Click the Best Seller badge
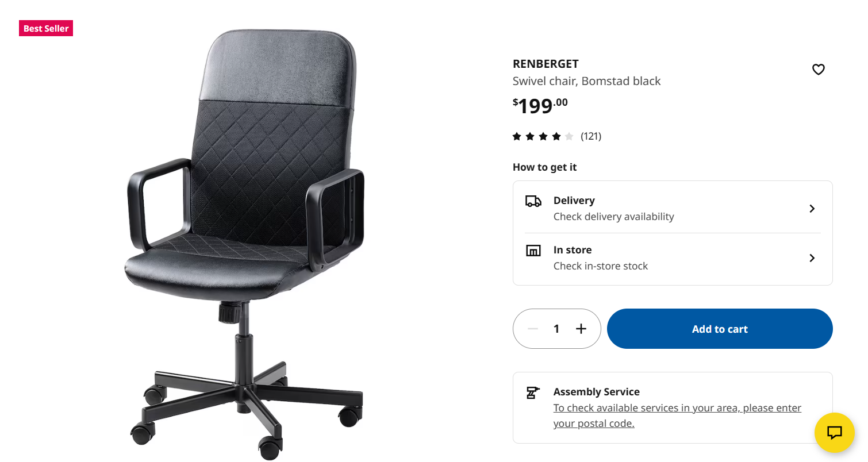The width and height of the screenshot is (868, 462). [46, 28]
